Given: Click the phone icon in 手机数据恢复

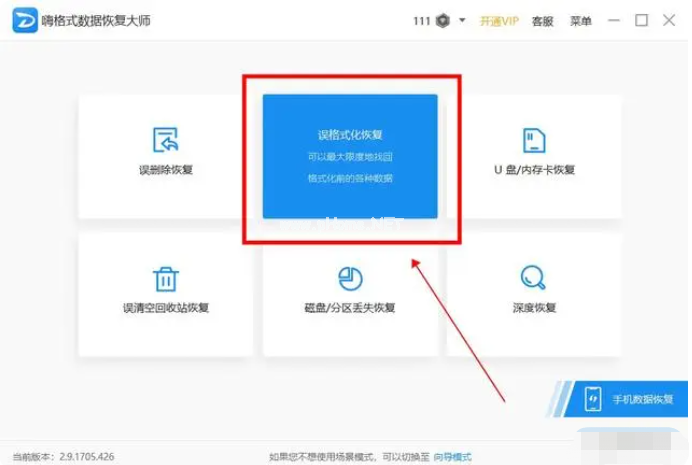Looking at the screenshot, I should (x=593, y=399).
